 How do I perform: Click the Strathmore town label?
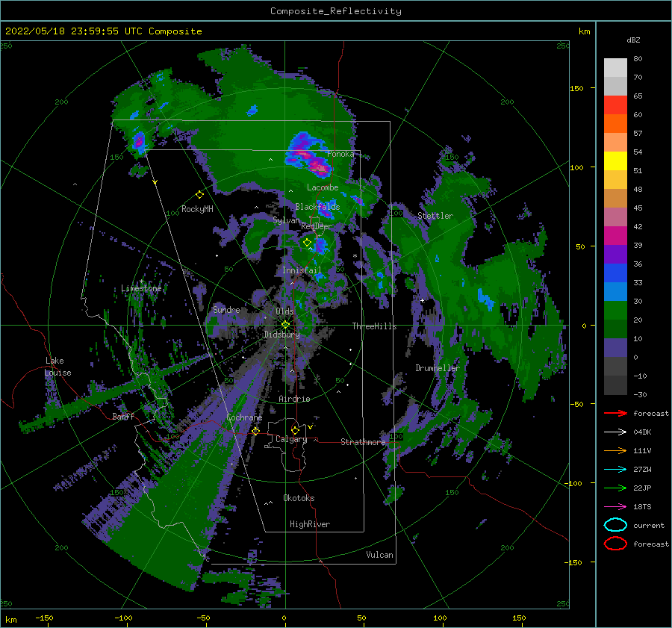click(363, 442)
